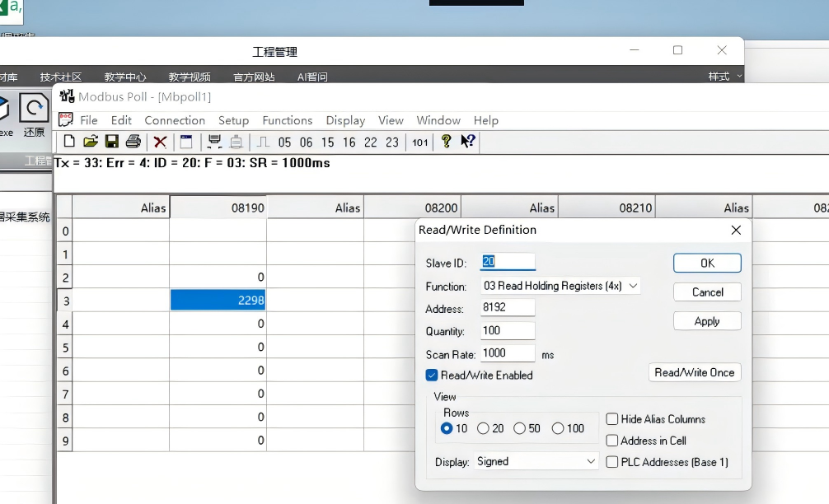The width and height of the screenshot is (829, 504).
Task: Click the Connect toolbar icon
Action: click(214, 142)
